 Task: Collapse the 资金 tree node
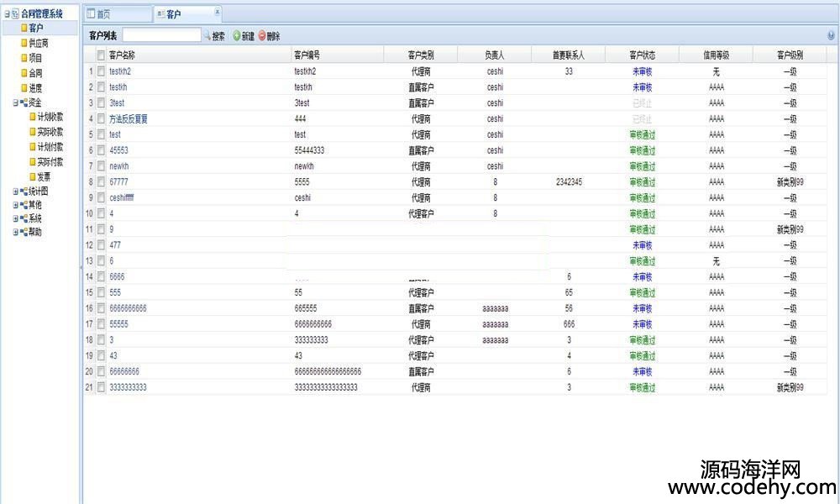(x=15, y=102)
